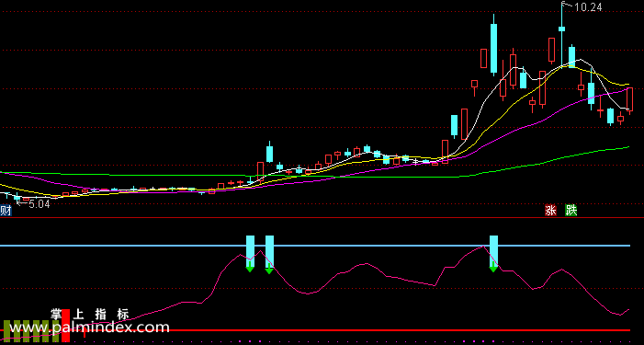
Task: Click the second green down-arrow sell signal
Action: (269, 270)
